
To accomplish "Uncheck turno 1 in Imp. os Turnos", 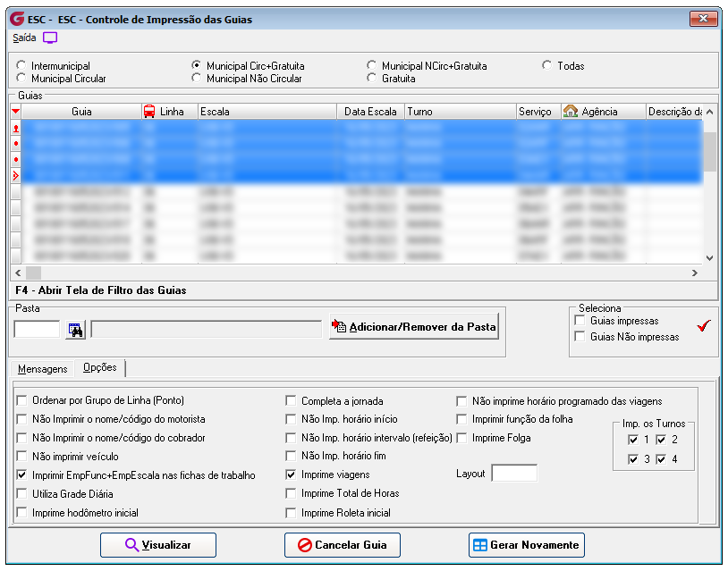I will click(x=633, y=440).
